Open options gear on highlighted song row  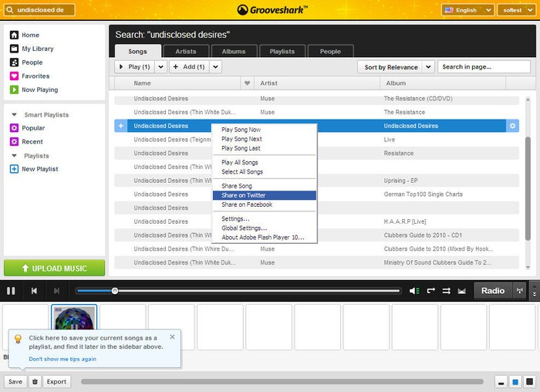pyautogui.click(x=514, y=126)
